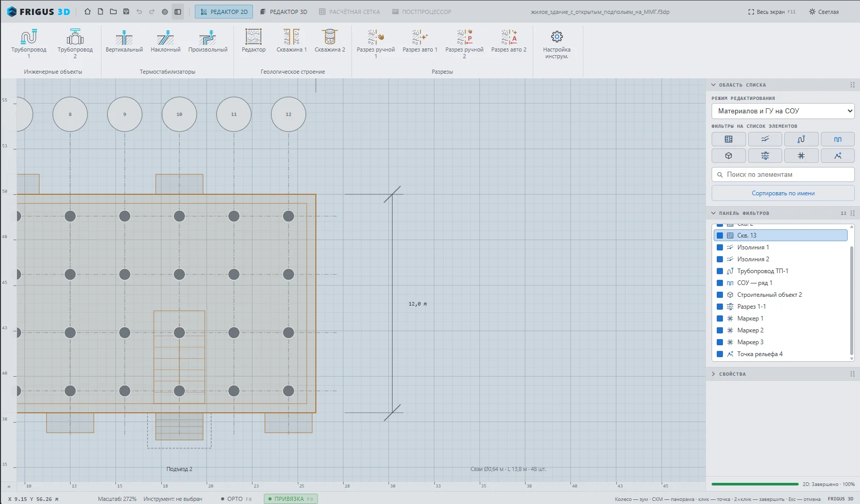Screen dimensions: 860x504
Task: Toggle the СОУ — ряд 1 checkbox
Action: tap(720, 283)
